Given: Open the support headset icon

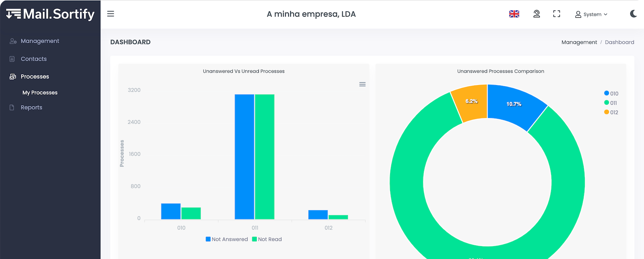Looking at the screenshot, I should click(537, 14).
